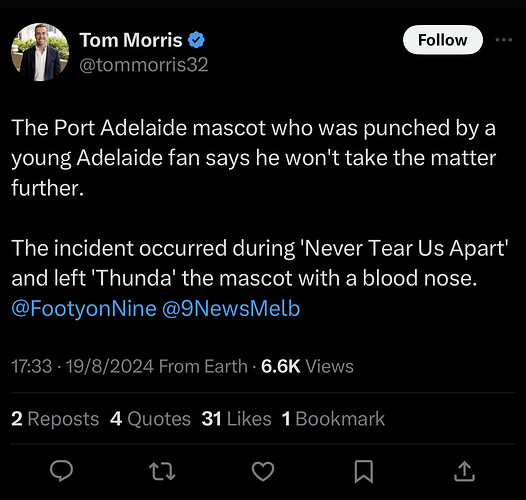Open the @9NewsMelb mention

point(231,308)
